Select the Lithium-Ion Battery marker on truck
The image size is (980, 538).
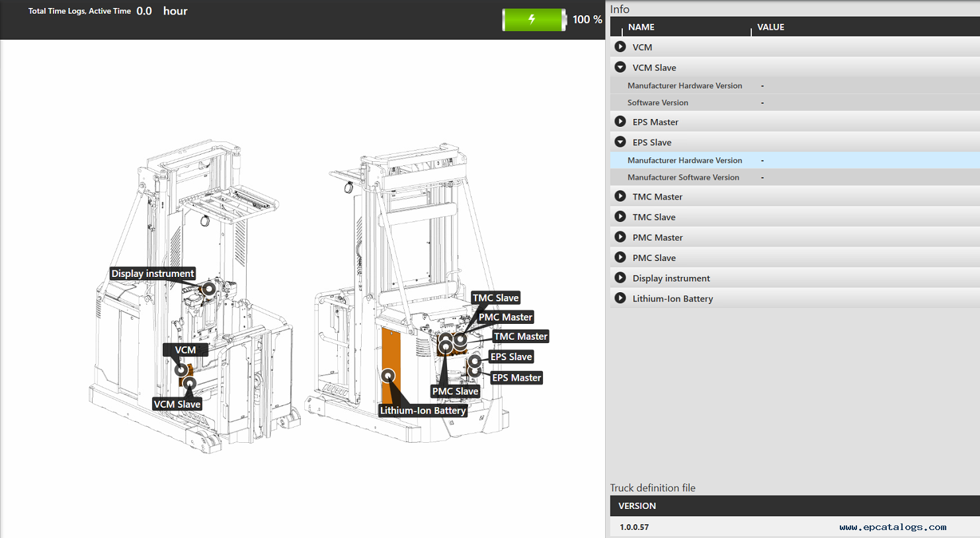[388, 375]
